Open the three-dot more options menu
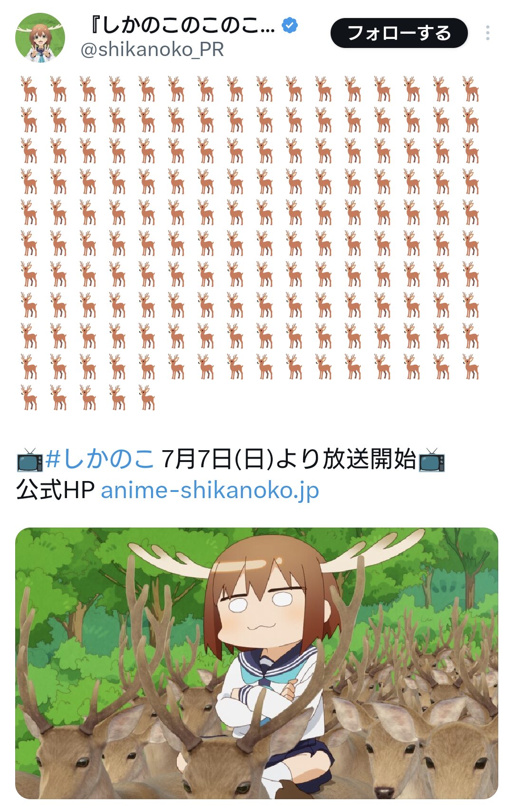The width and height of the screenshot is (513, 812). (x=488, y=33)
